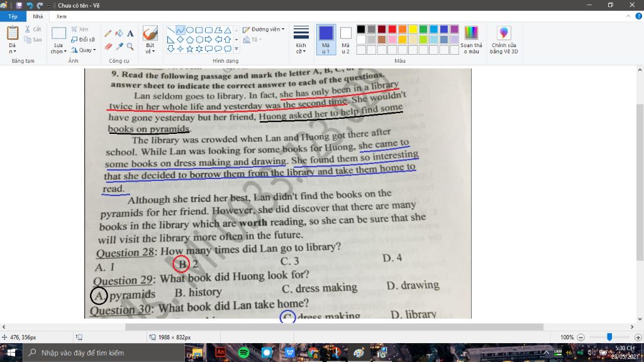Pick the black color swatch

360,29
